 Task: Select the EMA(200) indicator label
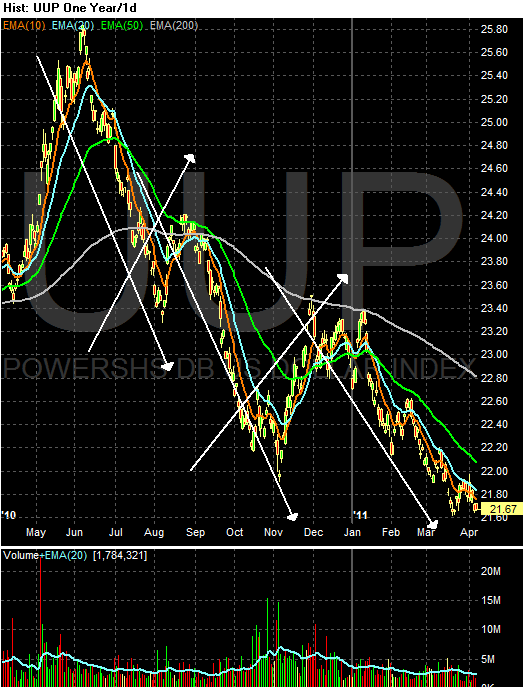174,26
